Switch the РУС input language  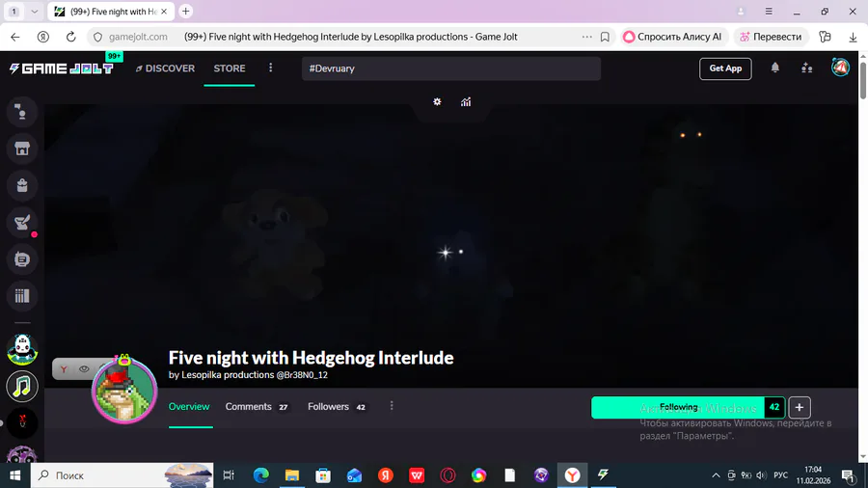coord(780,475)
